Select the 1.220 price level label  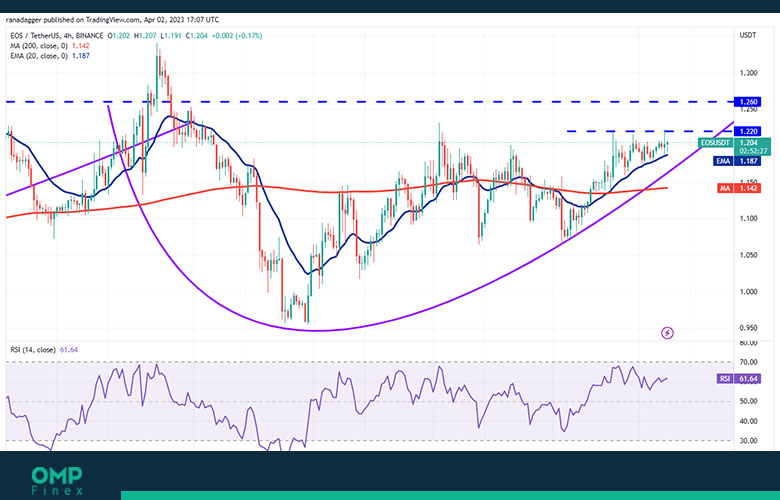click(747, 131)
